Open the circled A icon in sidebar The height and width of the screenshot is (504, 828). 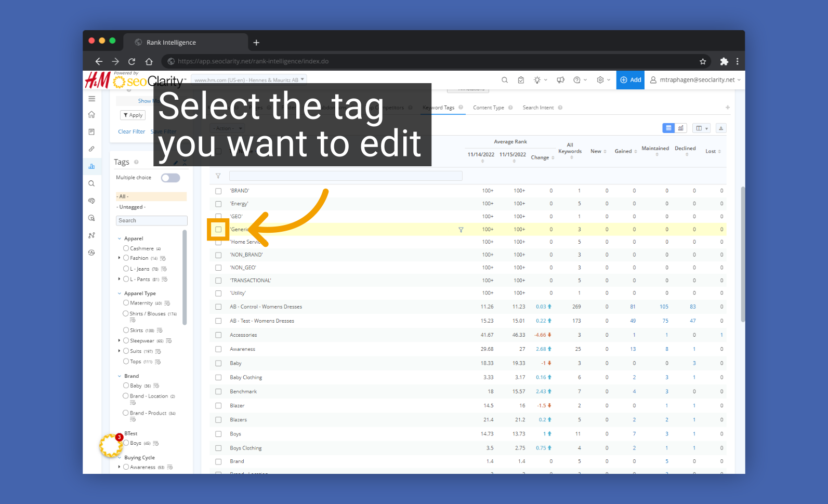coord(91,253)
